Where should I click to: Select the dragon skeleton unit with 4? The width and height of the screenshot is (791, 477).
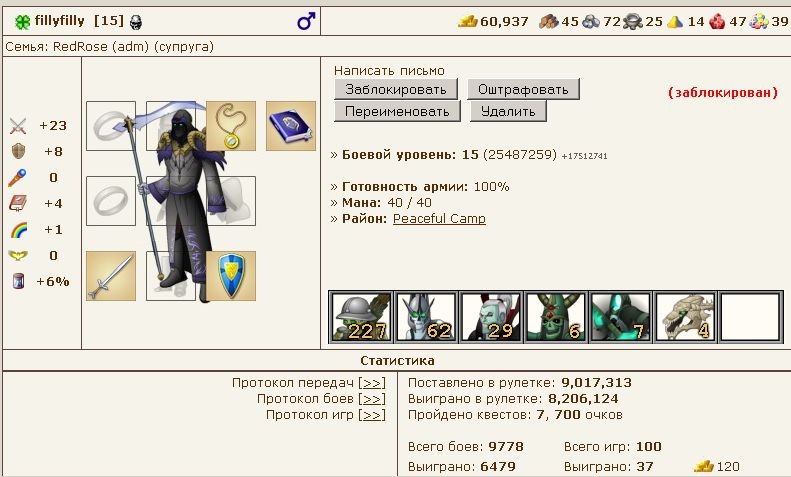click(685, 317)
